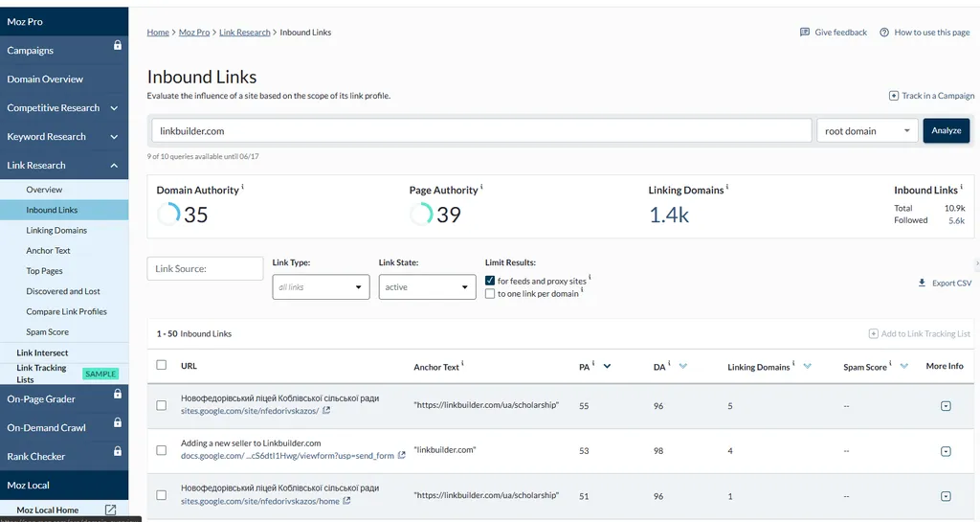Open external link icon for docs.google.com viewform URL
Image resolution: width=980 pixels, height=522 pixels.
pos(402,455)
